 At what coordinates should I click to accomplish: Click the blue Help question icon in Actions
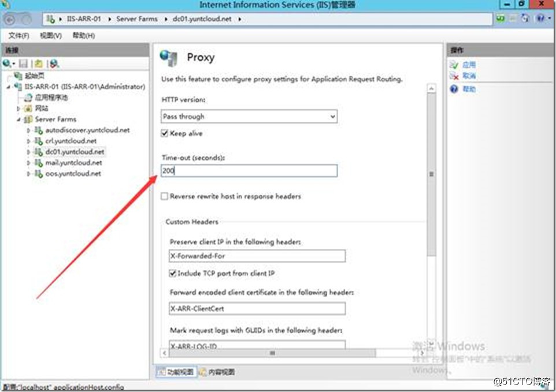pos(454,88)
